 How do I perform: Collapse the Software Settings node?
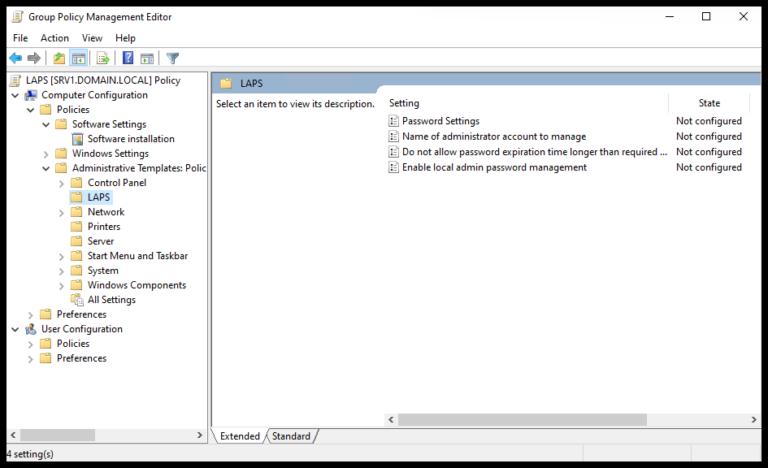(46, 124)
